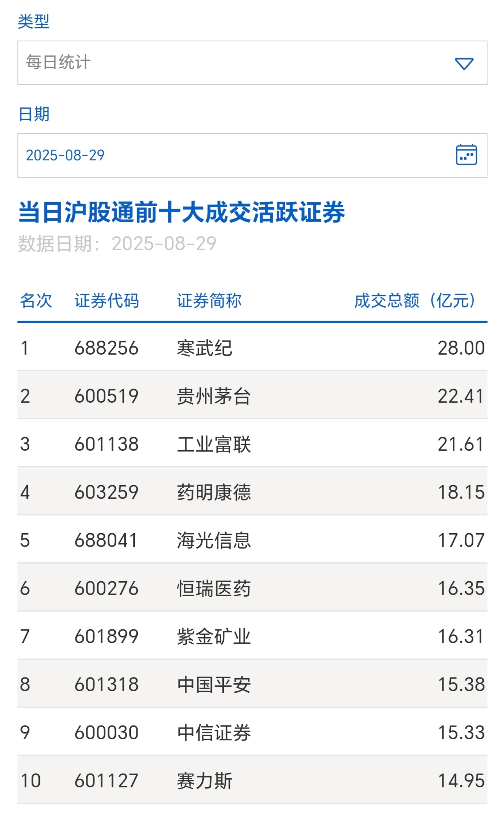Click the 2025-08-29 date input field
Viewport: 504px width, 813px height.
(252, 155)
